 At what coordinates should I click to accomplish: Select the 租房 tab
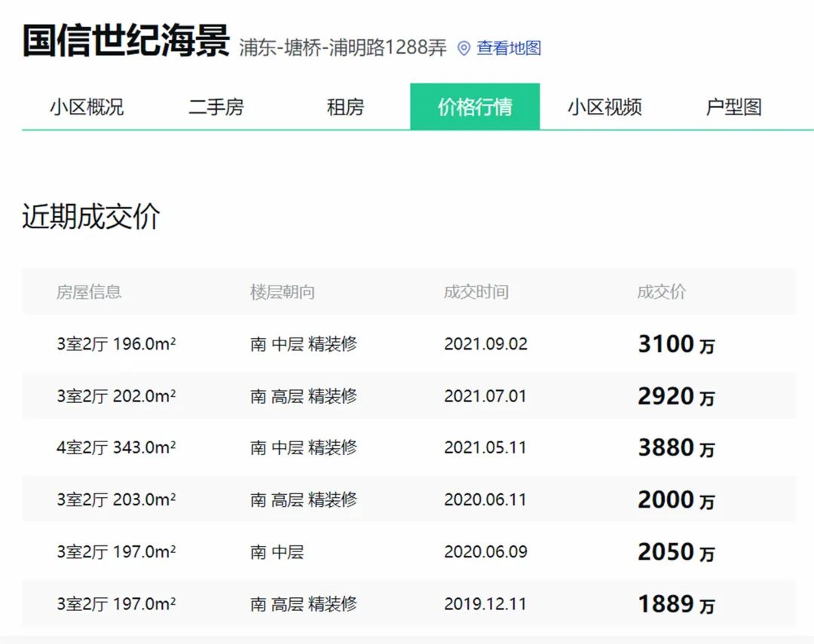click(x=345, y=107)
